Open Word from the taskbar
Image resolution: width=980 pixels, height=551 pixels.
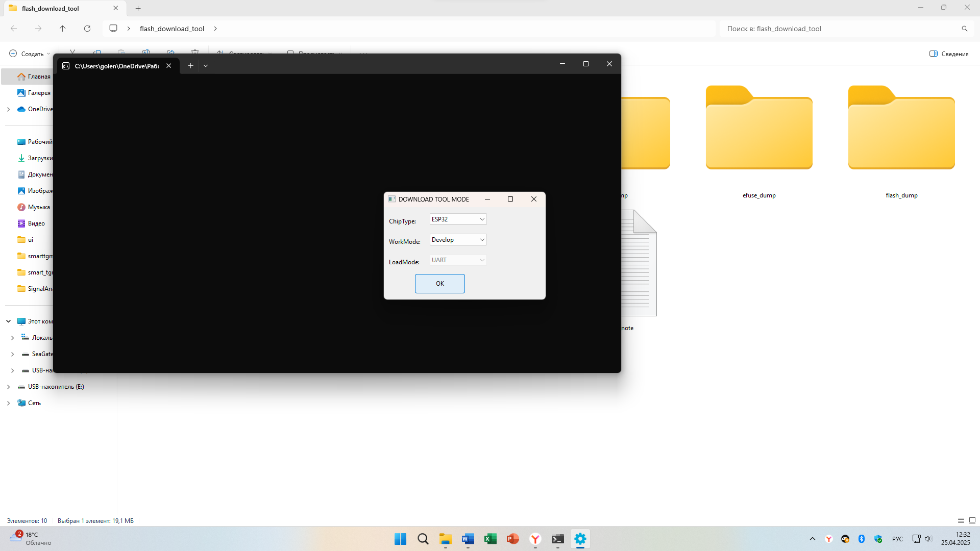click(x=468, y=539)
